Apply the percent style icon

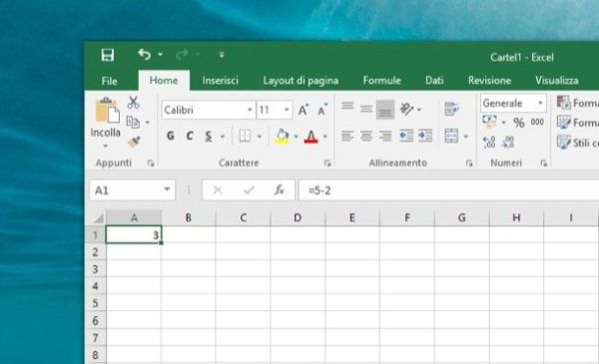pos(519,123)
